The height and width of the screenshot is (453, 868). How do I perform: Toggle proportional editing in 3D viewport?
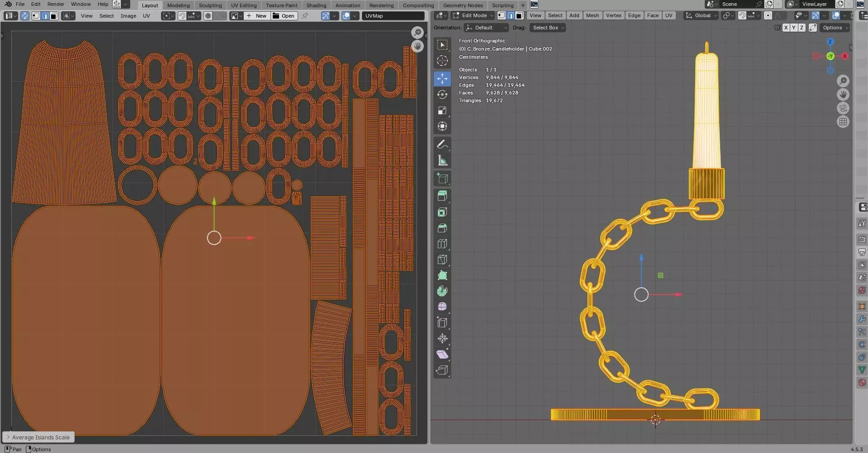768,15
